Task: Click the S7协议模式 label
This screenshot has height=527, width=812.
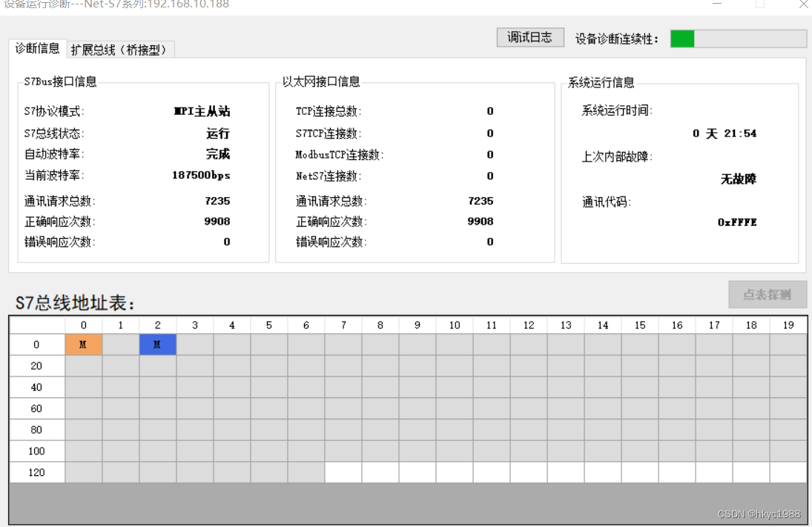Action: point(54,112)
